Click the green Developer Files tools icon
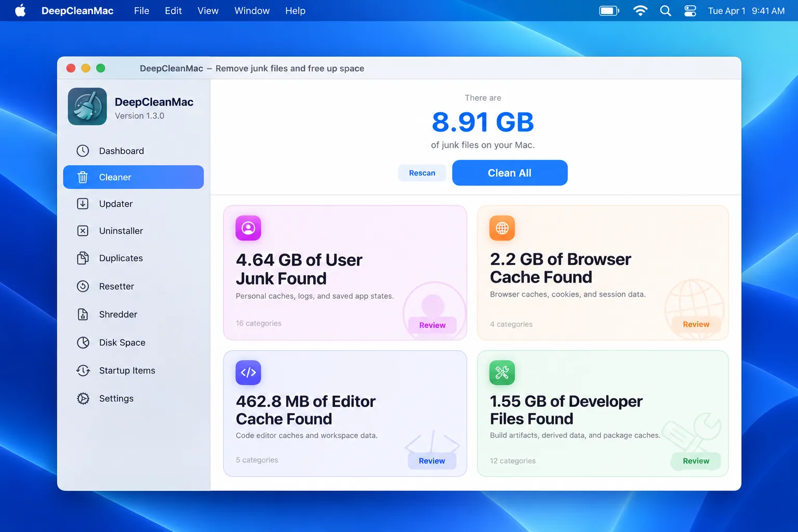Screen dimensions: 798x532 (502, 373)
